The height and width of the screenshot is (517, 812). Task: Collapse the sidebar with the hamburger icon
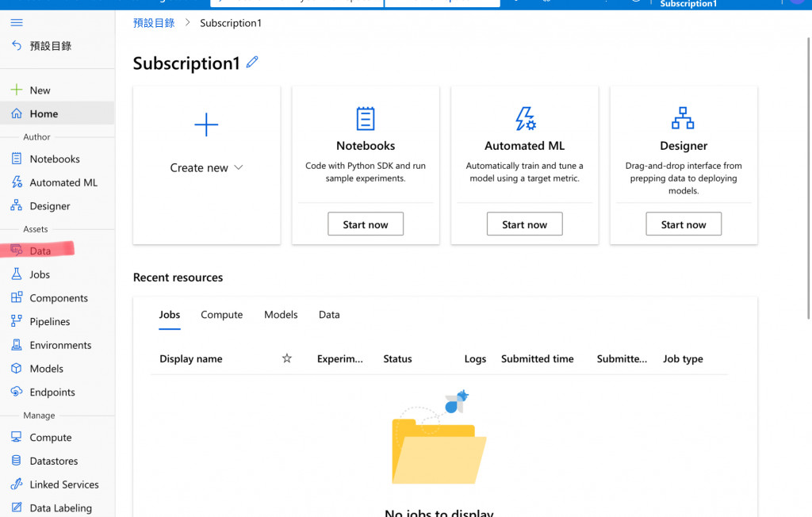[x=17, y=22]
